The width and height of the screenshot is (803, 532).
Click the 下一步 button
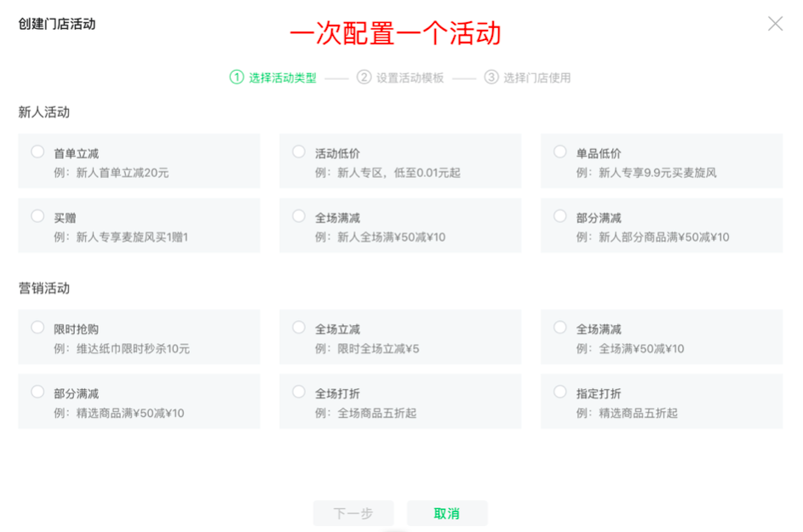point(353,513)
